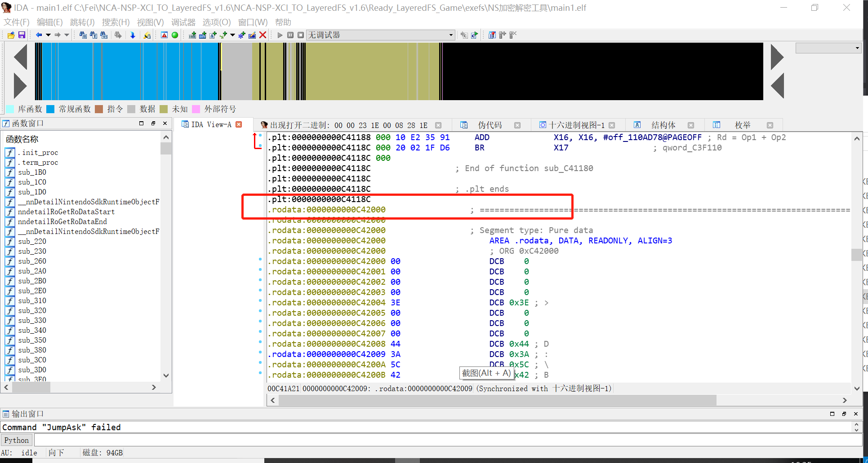Click the convert-to-data icon
The image size is (868, 463).
click(203, 35)
